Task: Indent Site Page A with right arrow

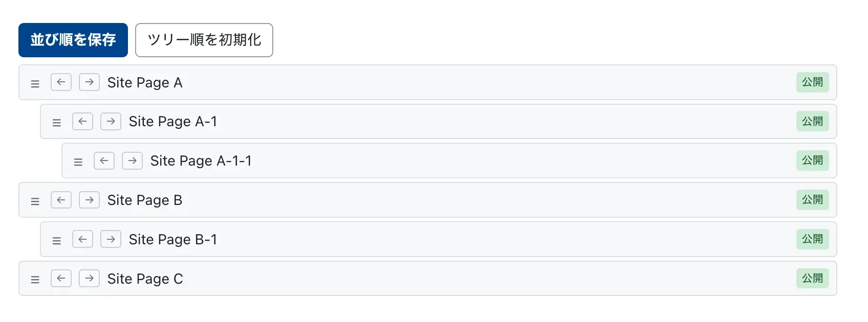Action: (89, 82)
